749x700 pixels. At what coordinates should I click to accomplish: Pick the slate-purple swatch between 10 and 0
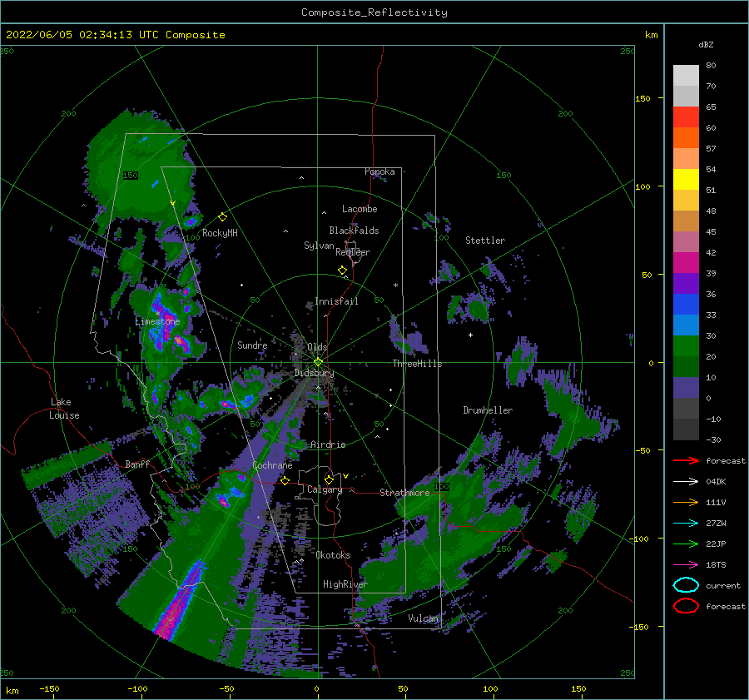(686, 388)
